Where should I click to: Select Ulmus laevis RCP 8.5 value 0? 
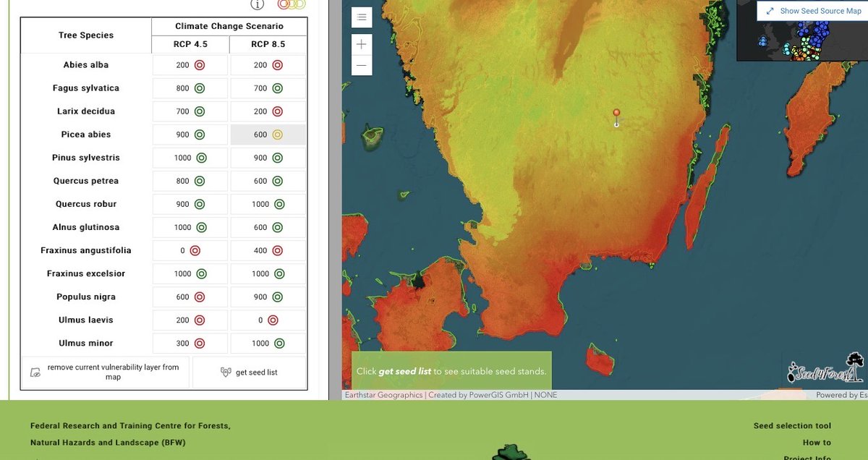tap(268, 320)
